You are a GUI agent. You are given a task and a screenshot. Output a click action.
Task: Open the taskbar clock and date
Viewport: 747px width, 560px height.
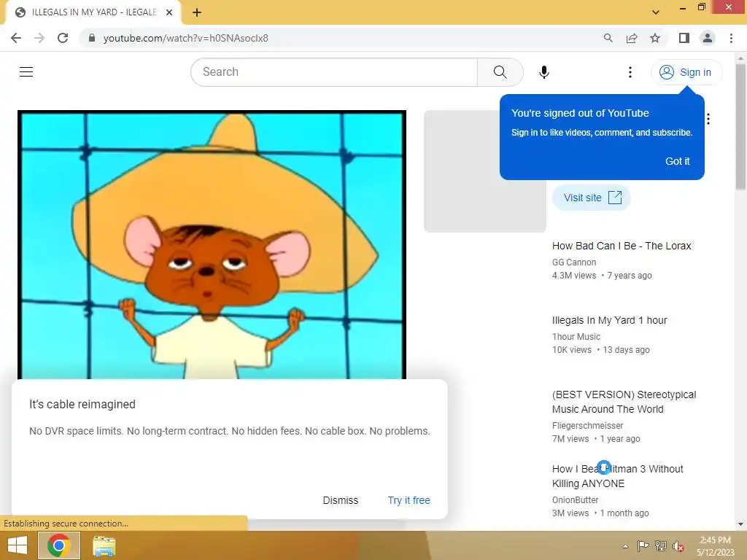pos(715,546)
